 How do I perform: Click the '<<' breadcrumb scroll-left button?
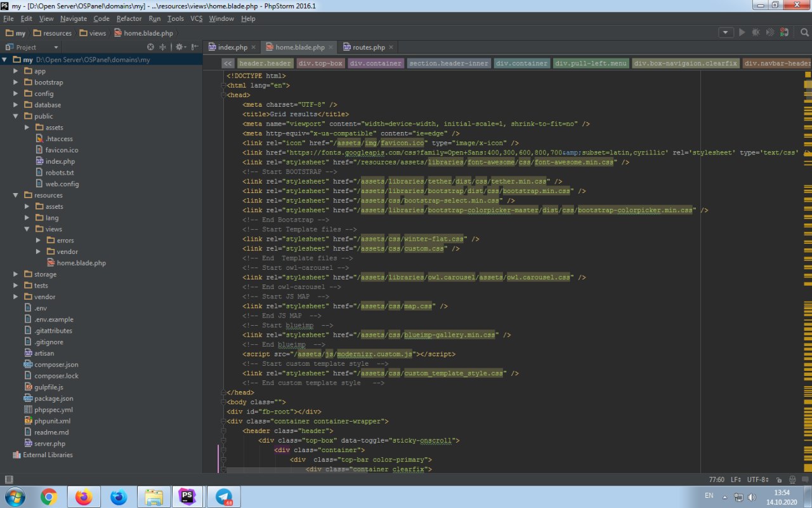tap(228, 63)
